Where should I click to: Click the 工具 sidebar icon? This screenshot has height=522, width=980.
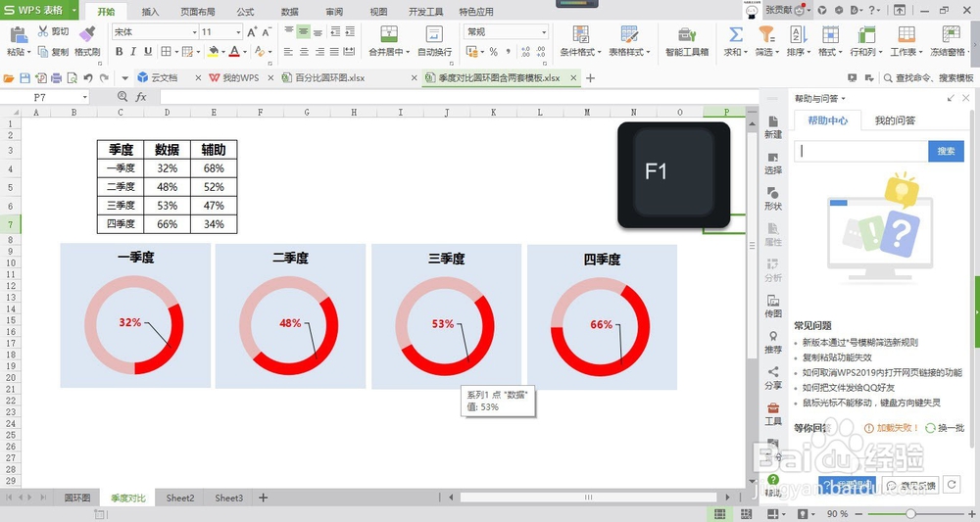[773, 413]
